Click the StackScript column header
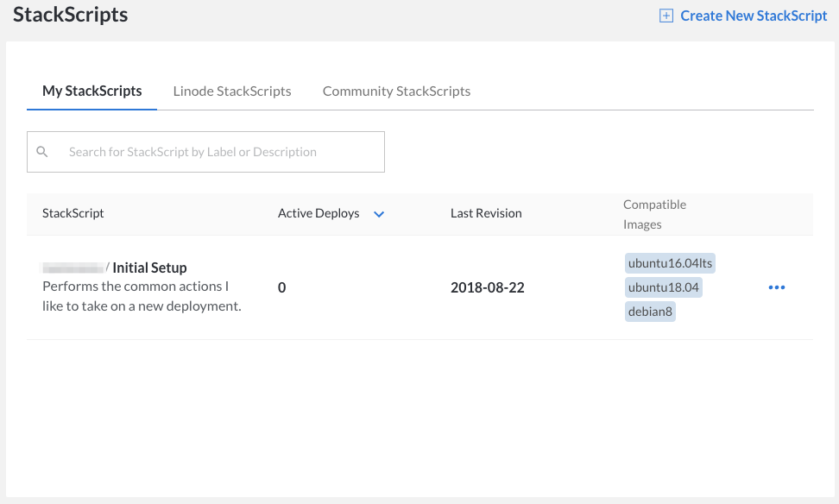Image resolution: width=839 pixels, height=504 pixels. tap(73, 213)
